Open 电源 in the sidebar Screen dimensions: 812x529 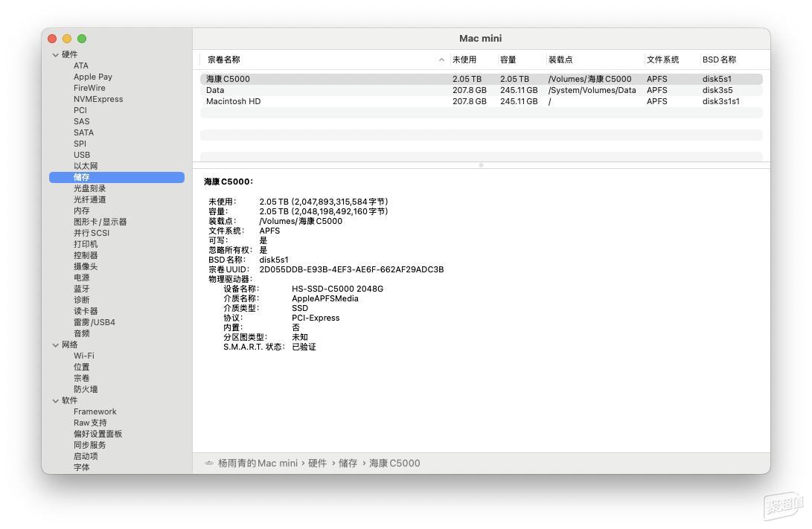click(81, 278)
